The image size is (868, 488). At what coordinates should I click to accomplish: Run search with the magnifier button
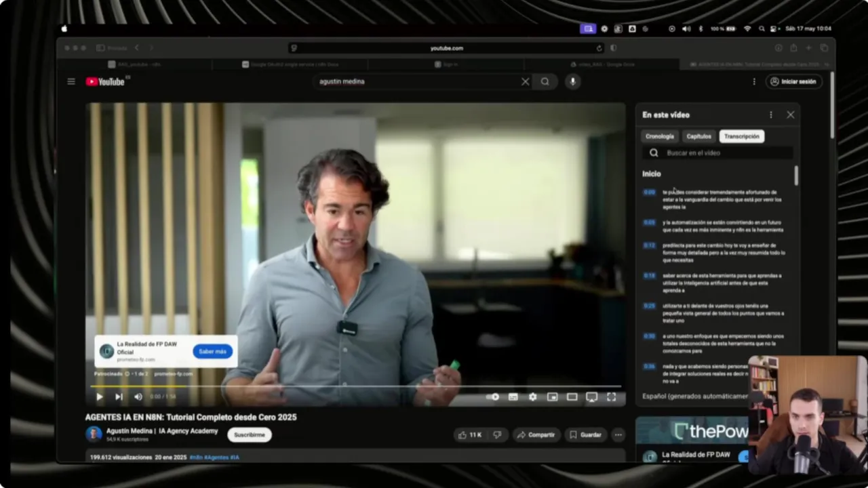(x=545, y=81)
